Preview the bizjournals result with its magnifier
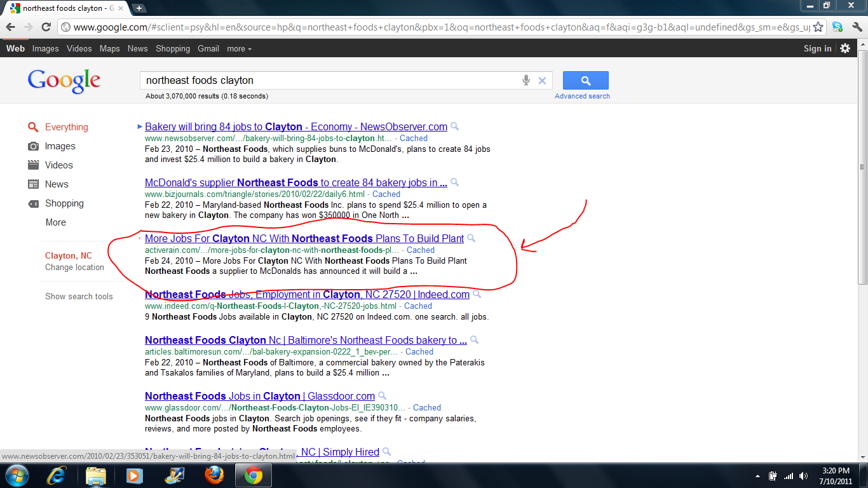 (454, 182)
